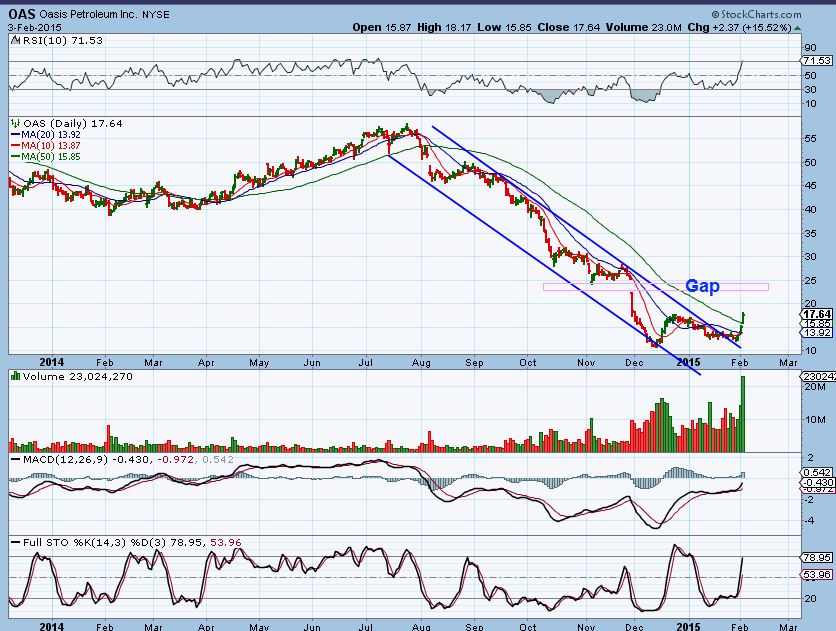Click the 45 price level on the right axis
This screenshot has height=631, width=836.
click(x=810, y=186)
